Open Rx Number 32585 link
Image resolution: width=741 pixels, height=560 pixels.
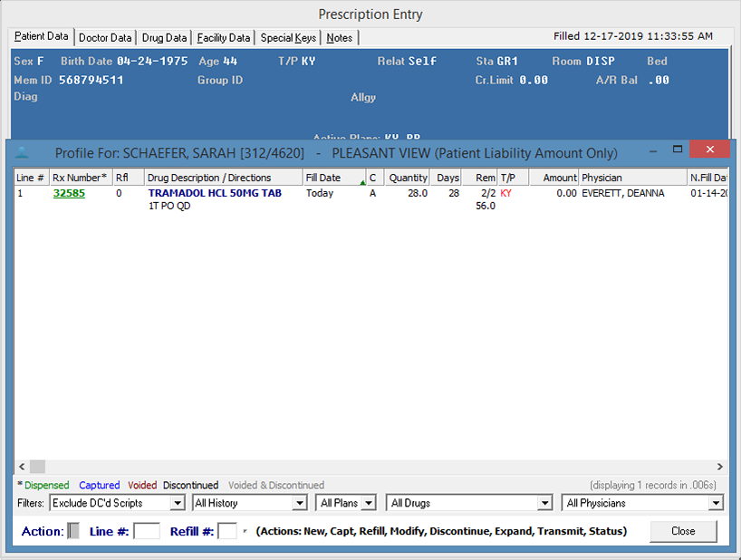coord(69,193)
